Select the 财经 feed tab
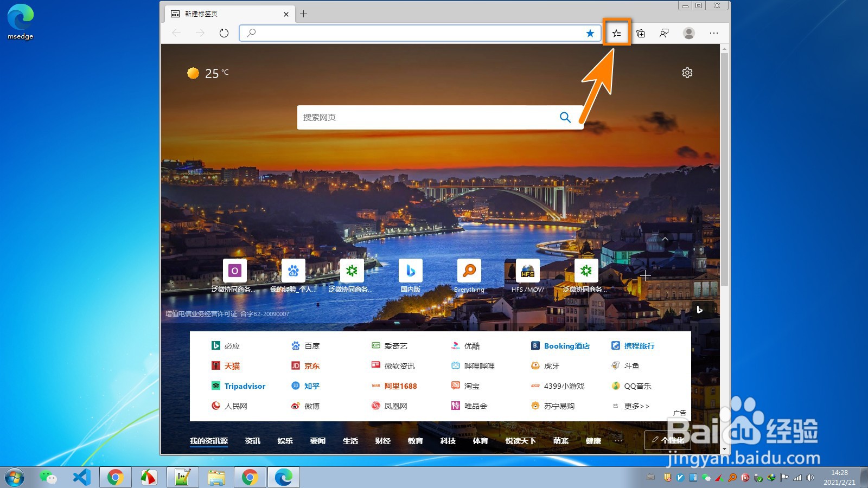The height and width of the screenshot is (488, 868). point(383,441)
